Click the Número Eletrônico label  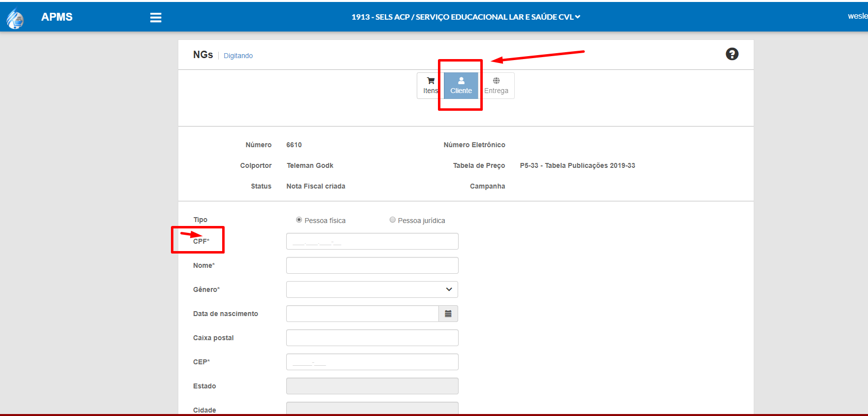click(474, 145)
